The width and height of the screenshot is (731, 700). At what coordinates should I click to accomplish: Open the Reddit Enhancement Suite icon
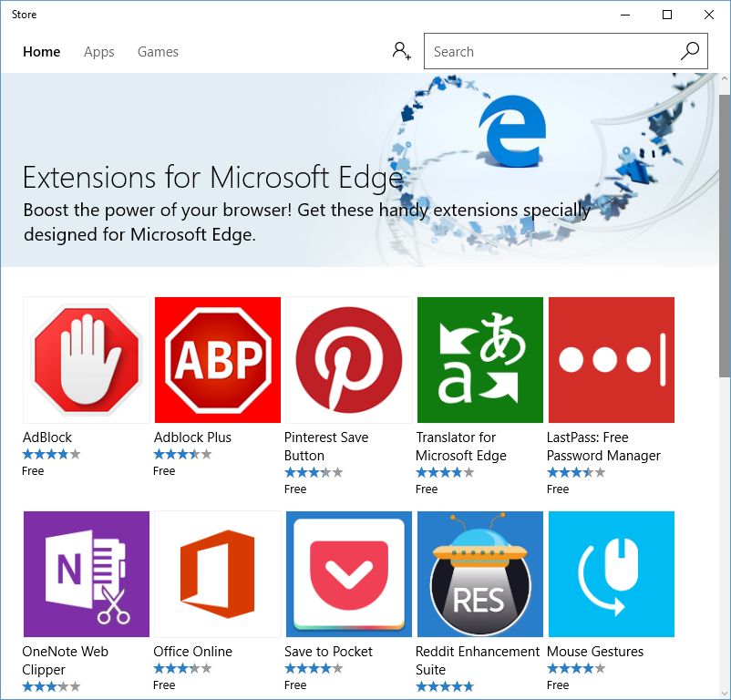[480, 574]
